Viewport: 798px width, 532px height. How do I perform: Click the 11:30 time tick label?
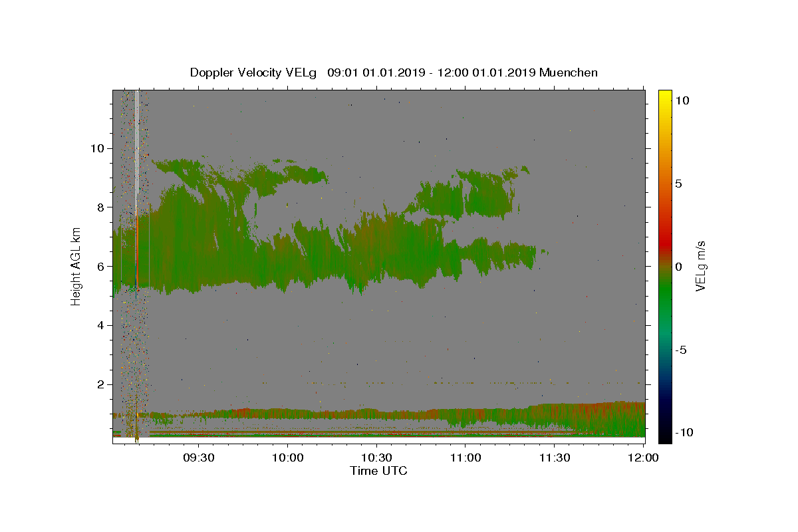click(555, 458)
